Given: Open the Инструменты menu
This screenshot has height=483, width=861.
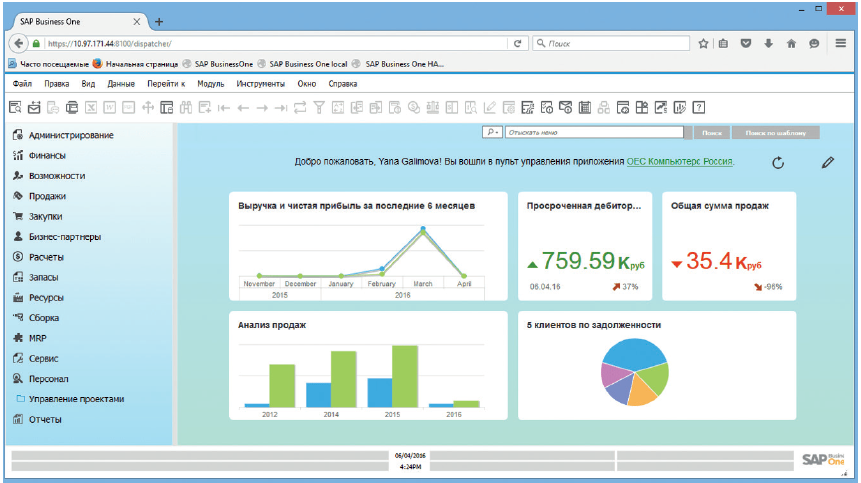Looking at the screenshot, I should [260, 84].
